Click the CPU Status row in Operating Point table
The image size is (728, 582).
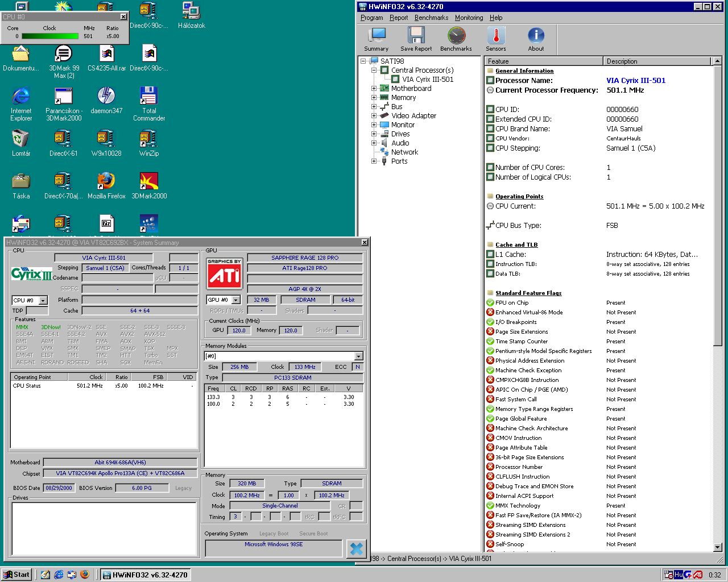tap(104, 386)
